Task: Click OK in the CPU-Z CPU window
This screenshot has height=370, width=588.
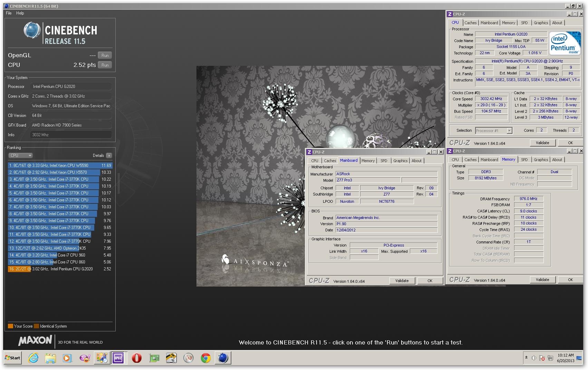Action: click(x=570, y=143)
